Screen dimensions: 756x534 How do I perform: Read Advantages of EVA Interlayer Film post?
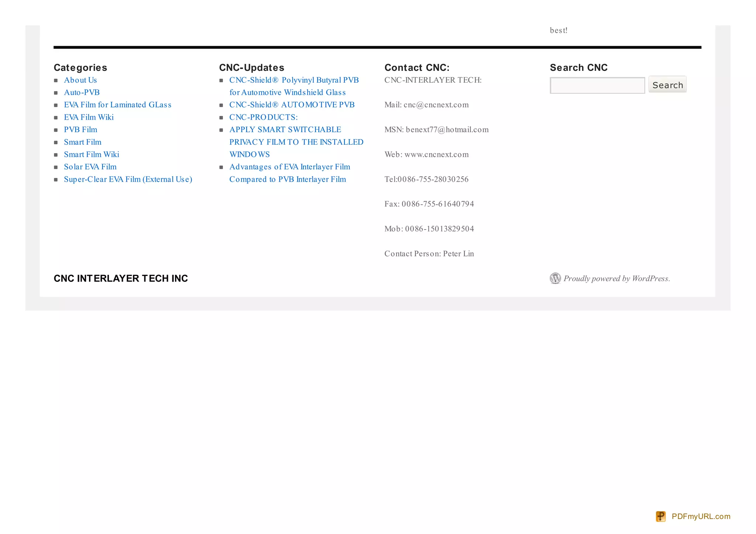click(289, 167)
